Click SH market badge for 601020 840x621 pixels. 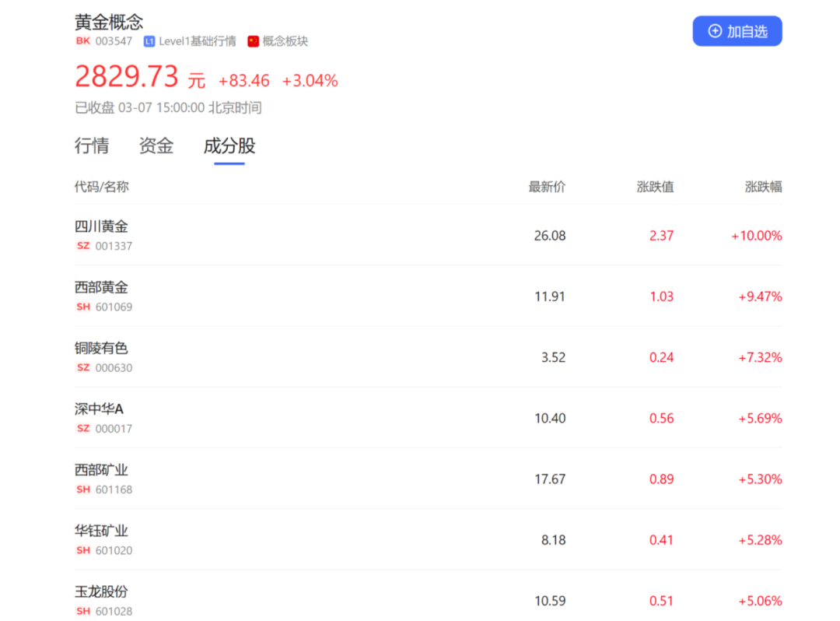[83, 550]
